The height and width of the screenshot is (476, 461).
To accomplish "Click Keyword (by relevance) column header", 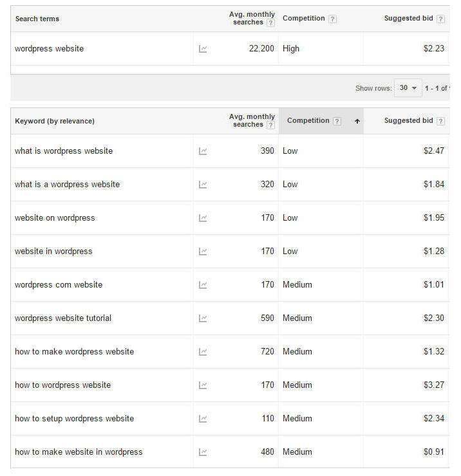I will pyautogui.click(x=55, y=121).
